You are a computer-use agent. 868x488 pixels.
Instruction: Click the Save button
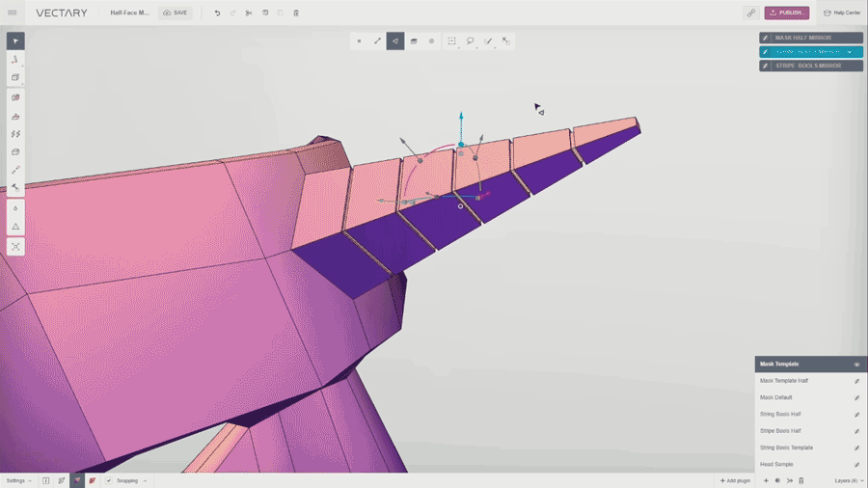coord(176,13)
